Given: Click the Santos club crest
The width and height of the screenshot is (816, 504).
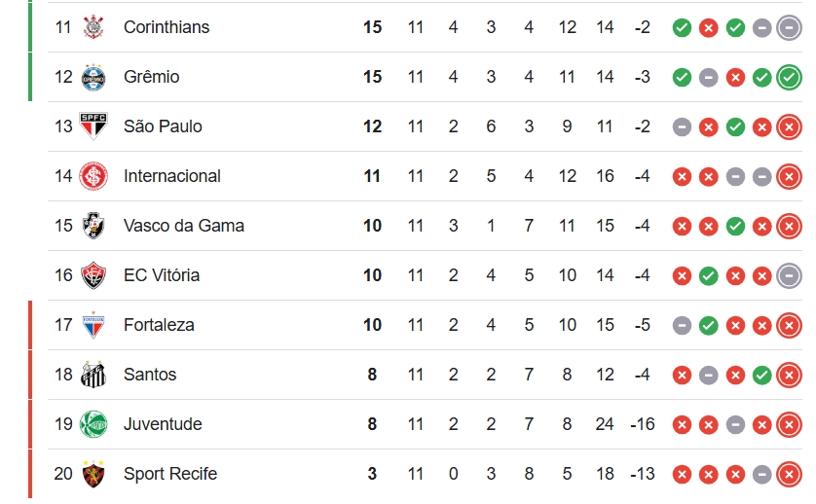Looking at the screenshot, I should point(93,375).
